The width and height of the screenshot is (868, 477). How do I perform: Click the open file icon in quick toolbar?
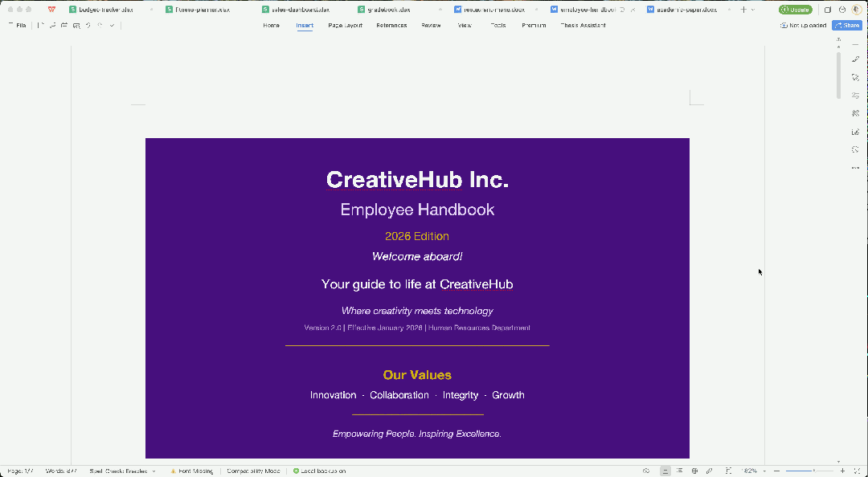[52, 25]
